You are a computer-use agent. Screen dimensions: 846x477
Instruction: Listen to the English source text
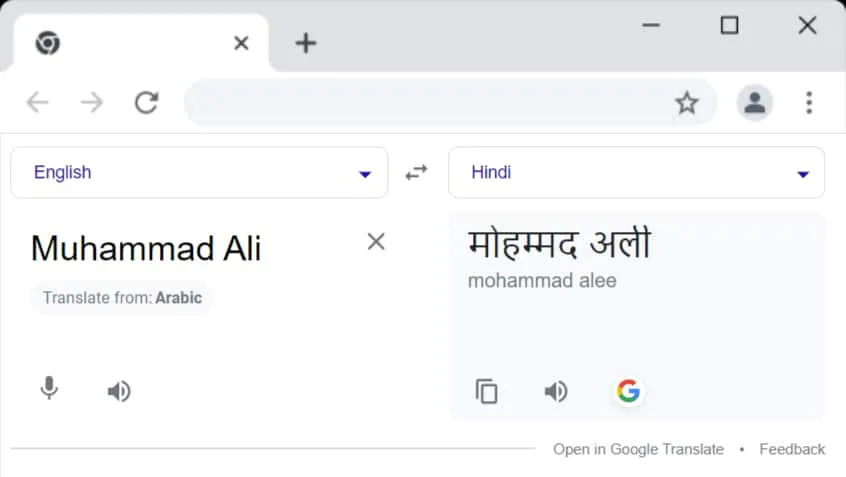pos(119,391)
